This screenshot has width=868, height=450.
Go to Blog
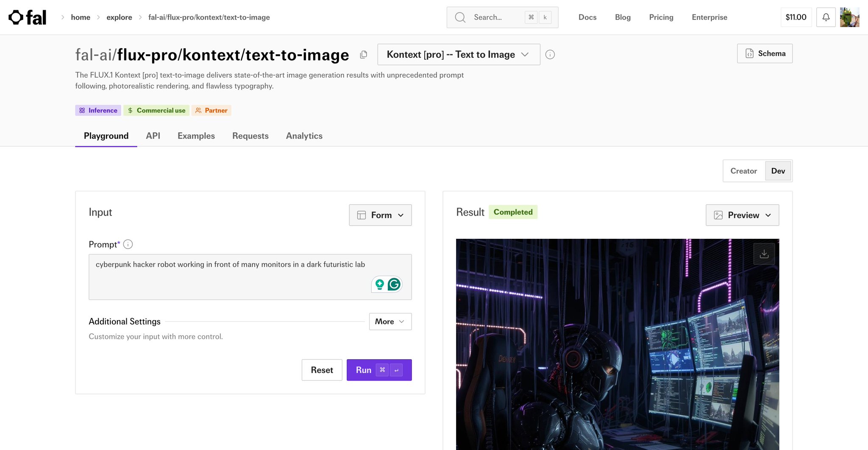coord(623,17)
